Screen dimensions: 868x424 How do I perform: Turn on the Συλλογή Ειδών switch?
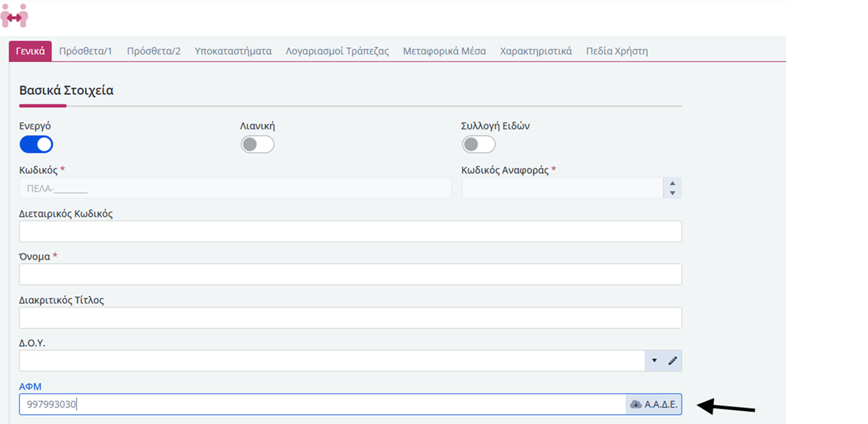(x=478, y=145)
